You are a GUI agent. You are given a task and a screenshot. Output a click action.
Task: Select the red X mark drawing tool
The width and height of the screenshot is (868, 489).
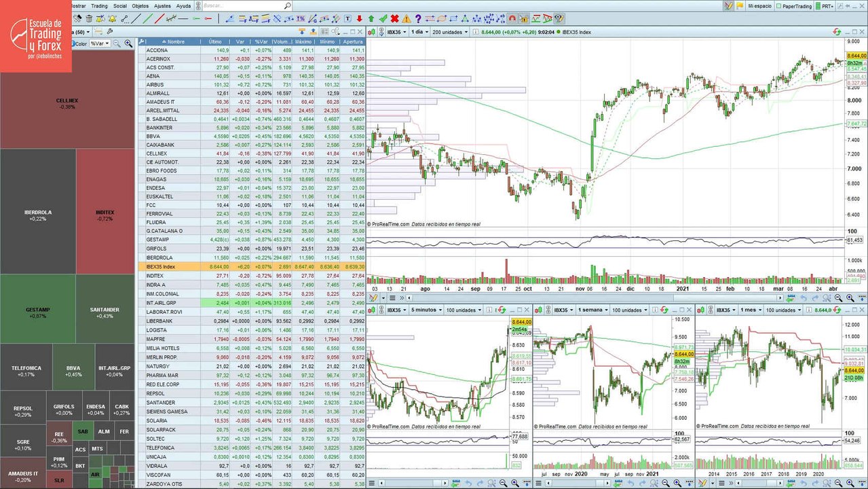(x=394, y=18)
